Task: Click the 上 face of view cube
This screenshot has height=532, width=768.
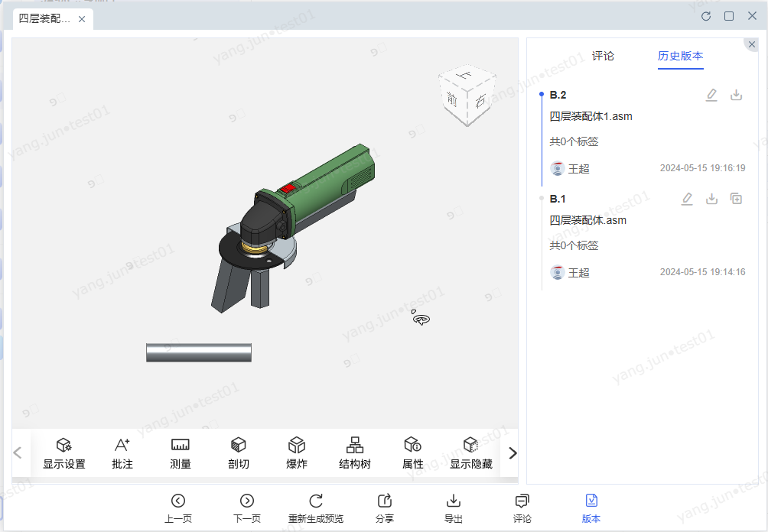Action: (465, 76)
